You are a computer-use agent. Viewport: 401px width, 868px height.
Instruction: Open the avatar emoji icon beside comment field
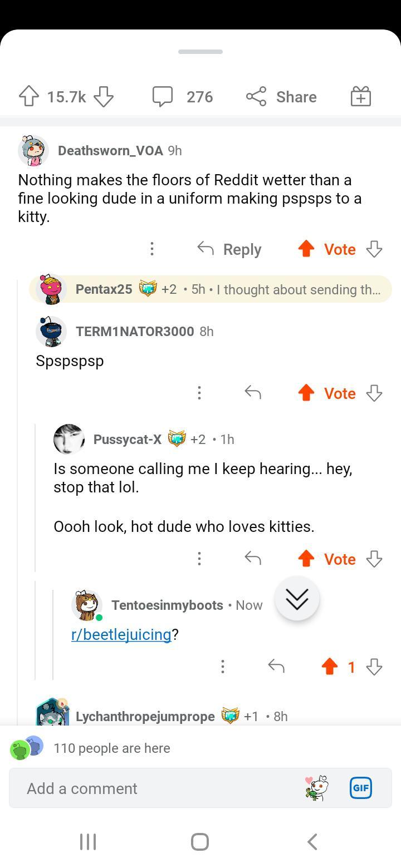pos(315,788)
